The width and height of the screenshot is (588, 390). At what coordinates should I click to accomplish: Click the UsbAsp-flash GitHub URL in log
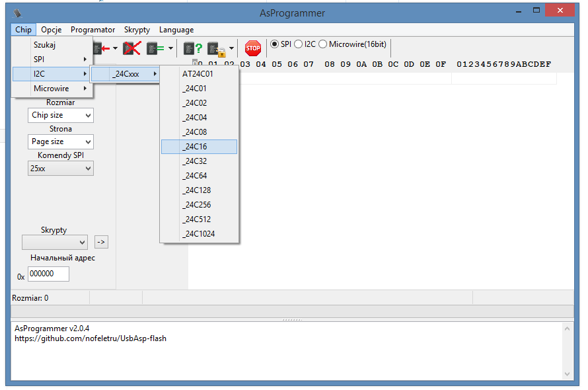(x=91, y=338)
